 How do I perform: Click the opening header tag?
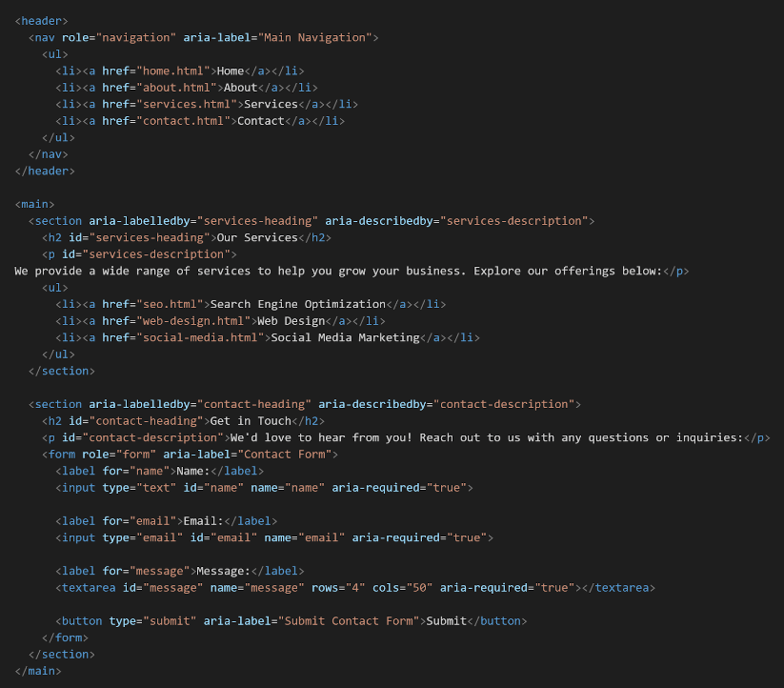(x=42, y=21)
